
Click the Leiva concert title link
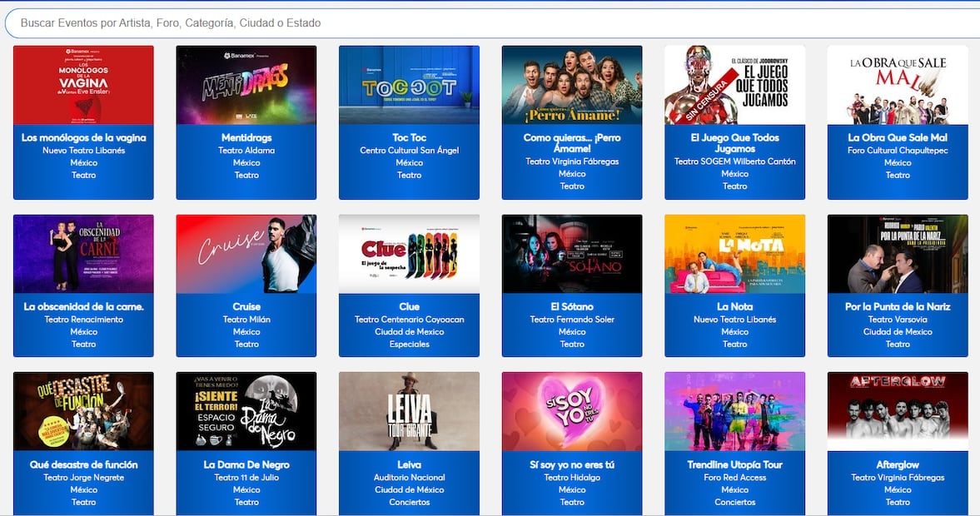point(409,464)
